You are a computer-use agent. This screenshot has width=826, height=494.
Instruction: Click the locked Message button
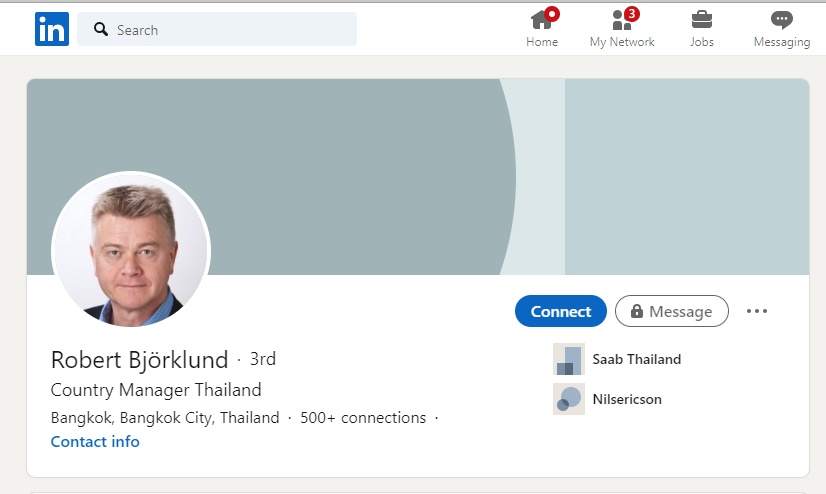(671, 311)
